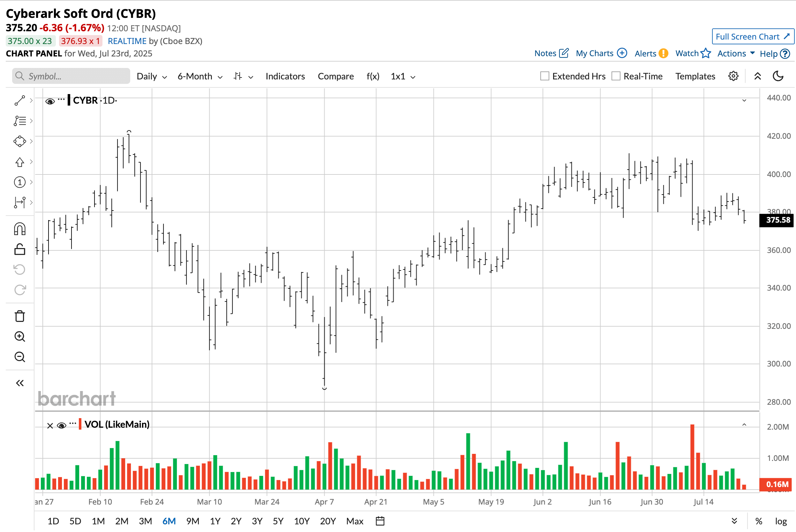Select the 9M range button

192,521
